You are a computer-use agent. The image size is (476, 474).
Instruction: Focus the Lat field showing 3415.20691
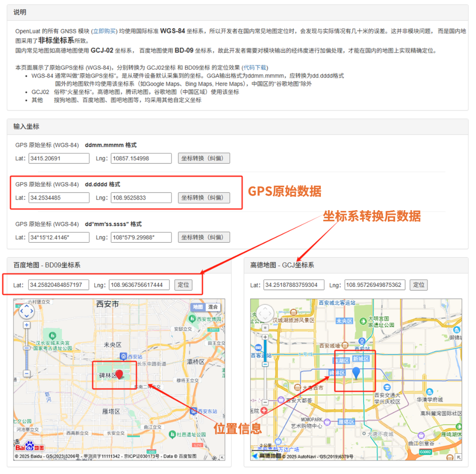pyautogui.click(x=59, y=158)
